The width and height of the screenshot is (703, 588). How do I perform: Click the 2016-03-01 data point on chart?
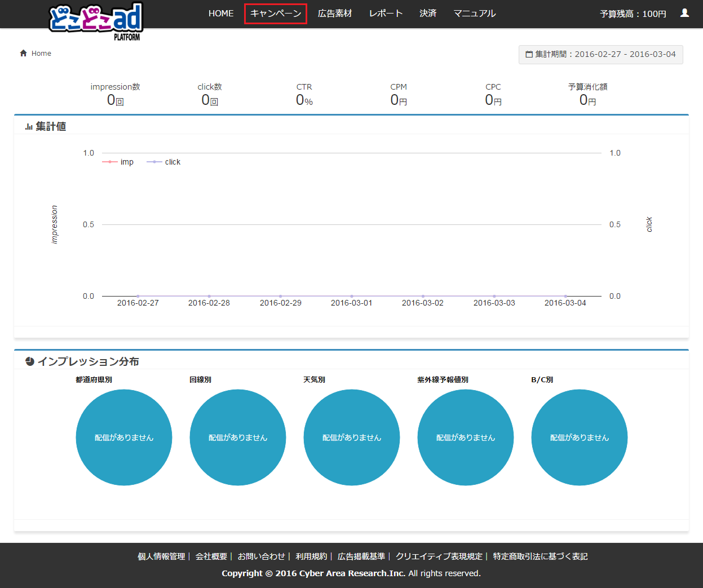(352, 296)
